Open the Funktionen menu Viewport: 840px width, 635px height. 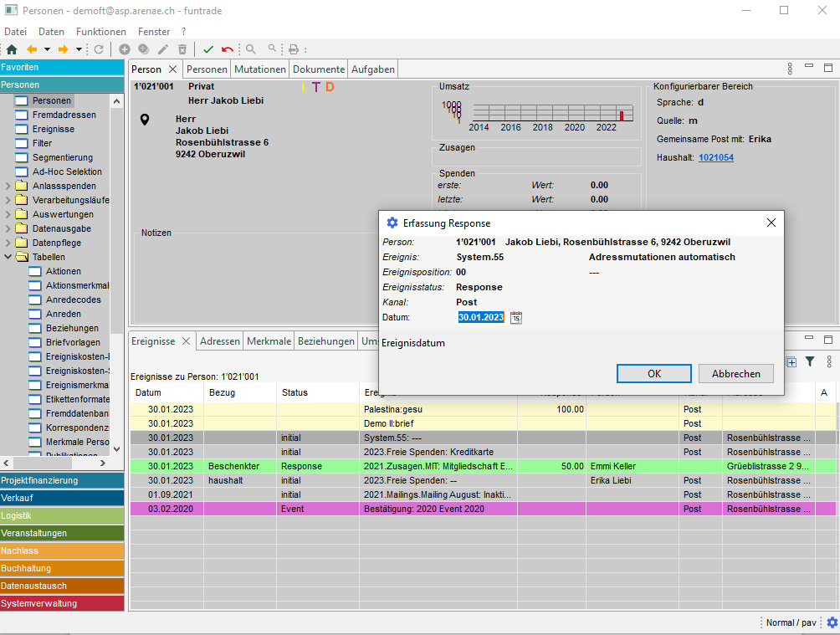coord(100,31)
